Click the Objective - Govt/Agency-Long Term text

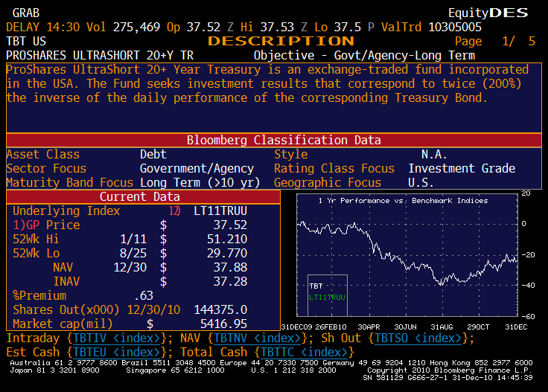[x=364, y=55]
